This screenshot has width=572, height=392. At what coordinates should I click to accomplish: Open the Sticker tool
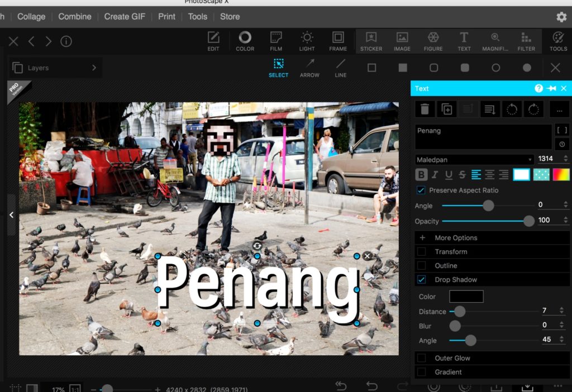click(371, 41)
